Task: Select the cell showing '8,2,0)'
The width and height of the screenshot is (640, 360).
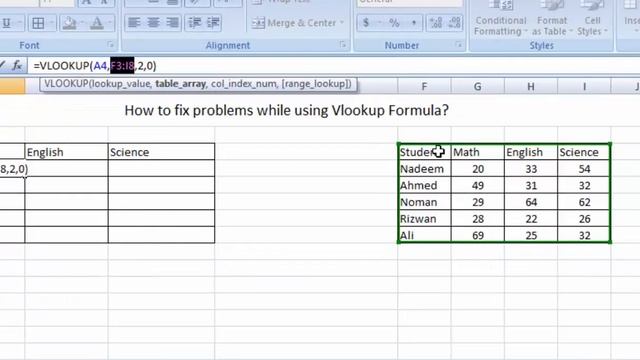Action: [x=12, y=169]
